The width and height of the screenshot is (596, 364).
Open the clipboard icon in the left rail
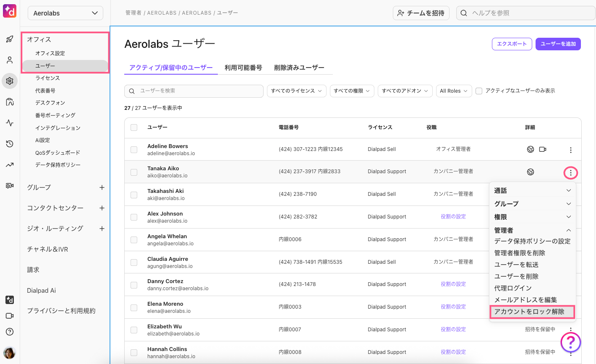pos(10,102)
